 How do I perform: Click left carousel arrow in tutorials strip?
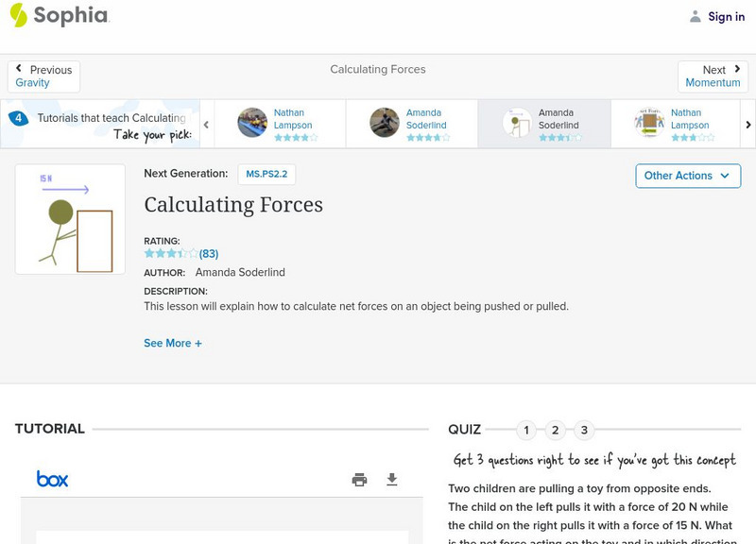click(x=206, y=125)
